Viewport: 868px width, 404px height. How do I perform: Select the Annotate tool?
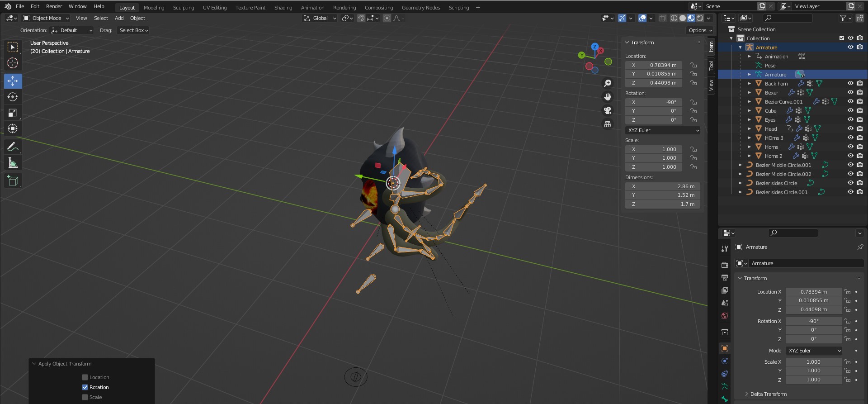(13, 147)
